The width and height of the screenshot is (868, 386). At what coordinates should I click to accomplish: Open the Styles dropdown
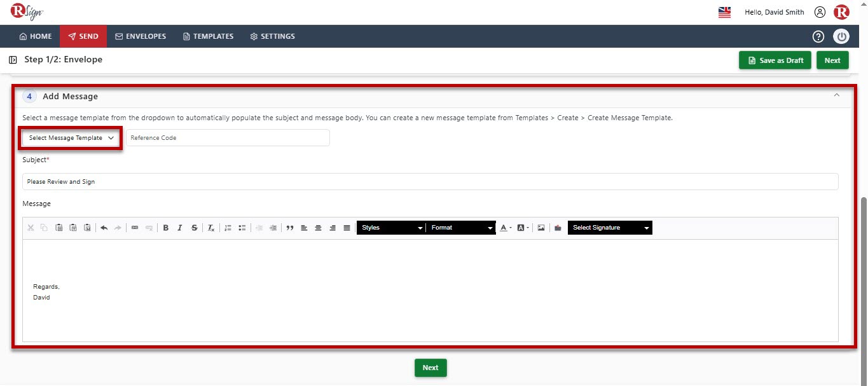pyautogui.click(x=391, y=228)
